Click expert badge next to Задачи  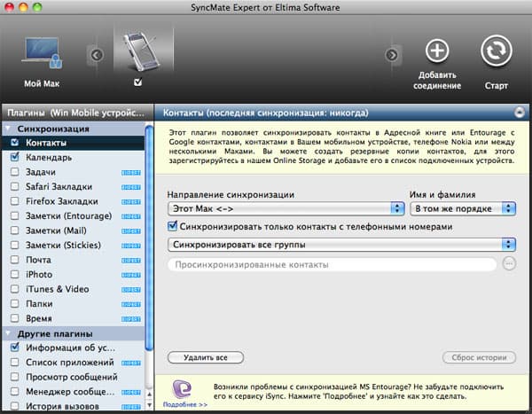coord(131,173)
